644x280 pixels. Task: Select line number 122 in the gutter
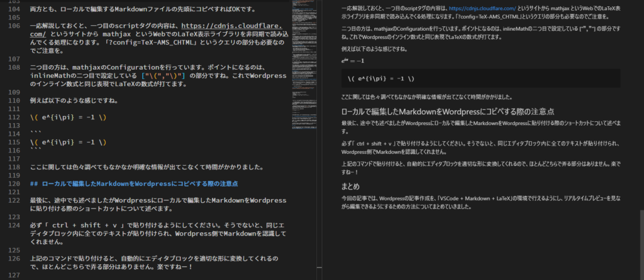coord(14,200)
